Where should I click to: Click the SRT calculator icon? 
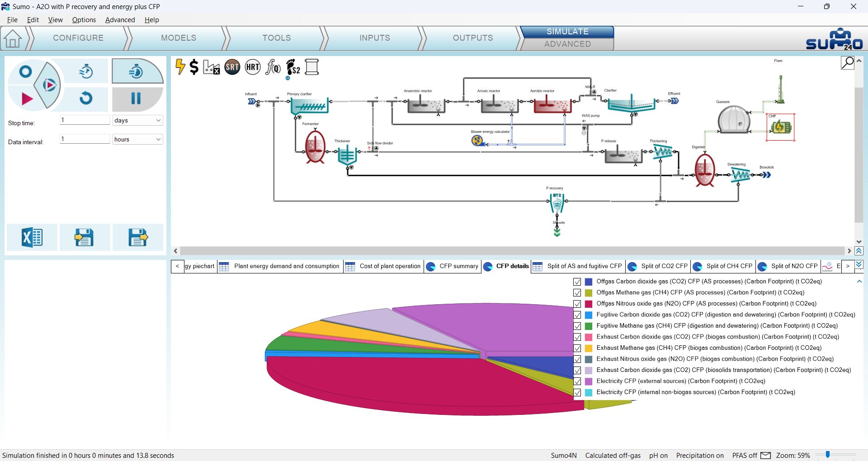(x=232, y=67)
